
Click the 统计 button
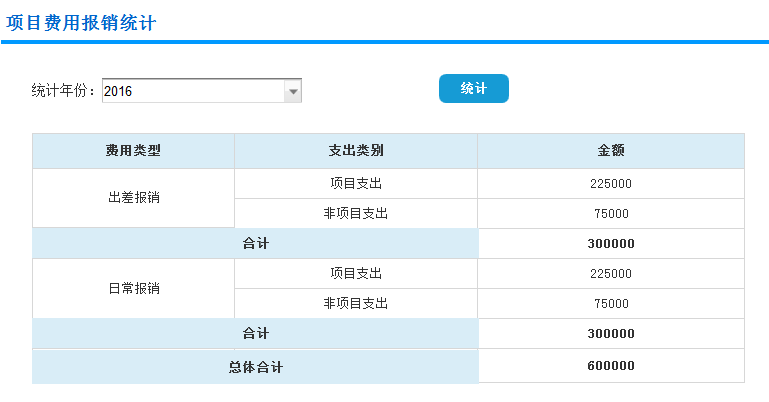click(473, 89)
